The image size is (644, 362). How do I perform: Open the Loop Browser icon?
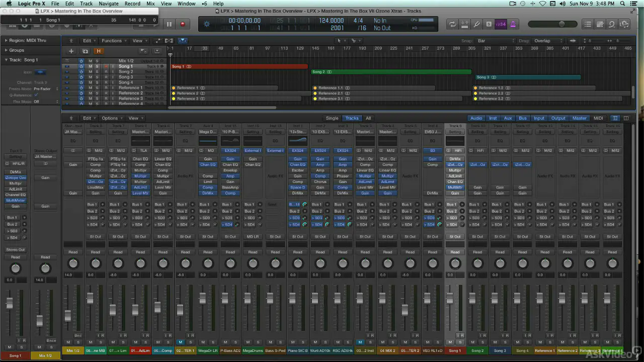612,24
